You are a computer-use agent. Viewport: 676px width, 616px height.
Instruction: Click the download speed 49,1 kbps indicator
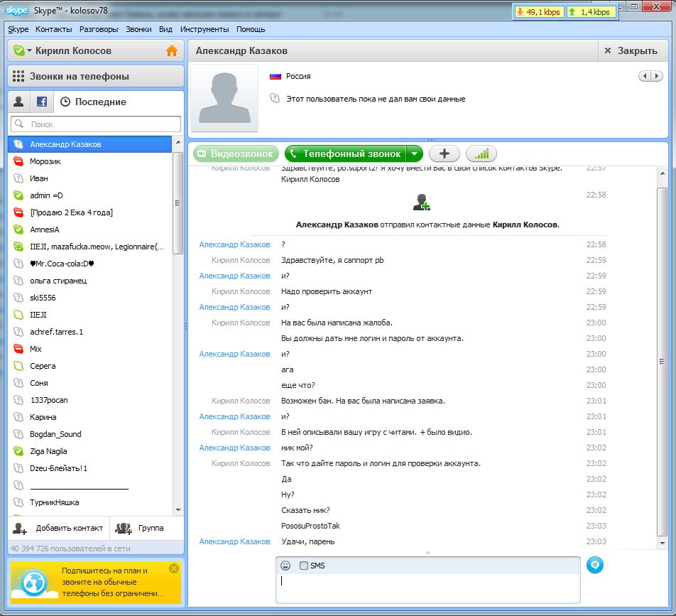click(538, 12)
